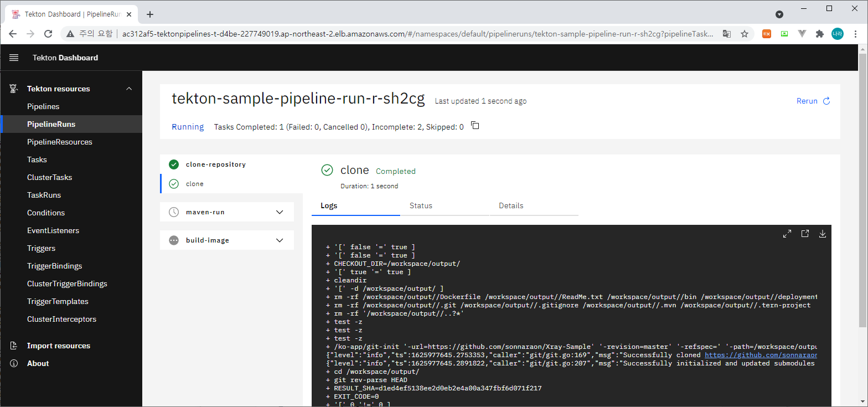Open Tasks in sidebar
Viewport: 868px width, 407px height.
click(x=71, y=159)
